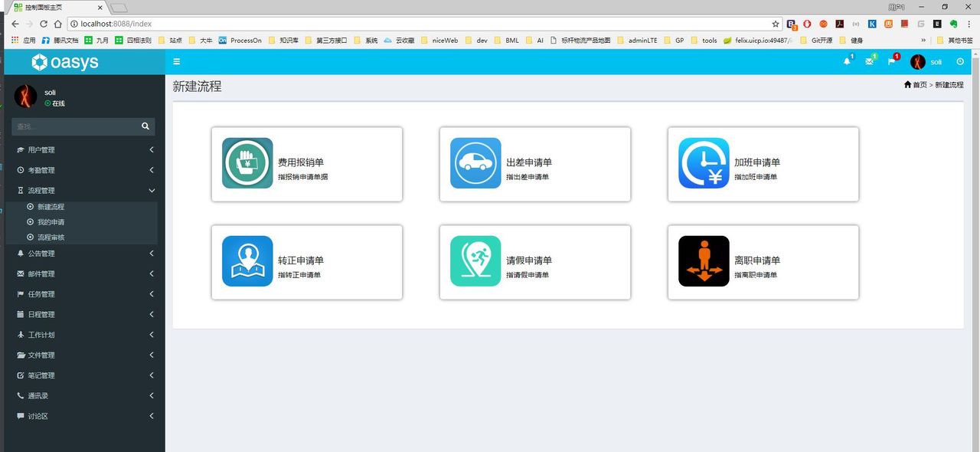Viewport: 980px width, 452px height.
Task: Select 我的申请 in the sidebar
Action: [51, 222]
